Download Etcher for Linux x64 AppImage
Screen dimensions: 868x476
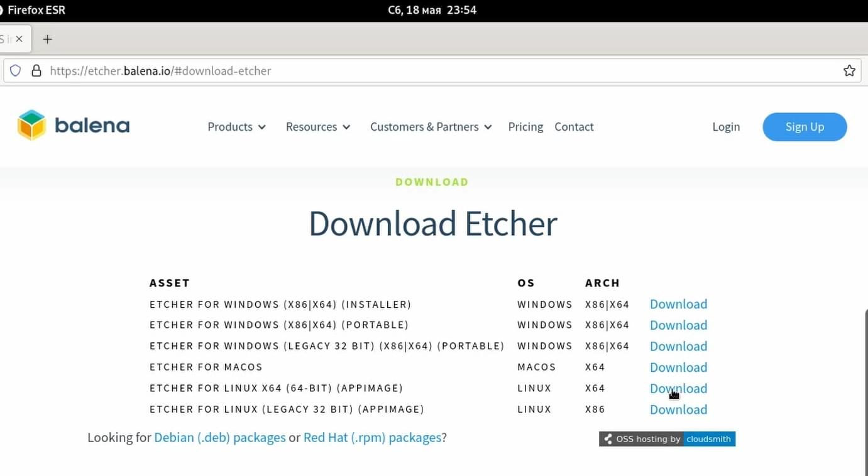click(678, 389)
